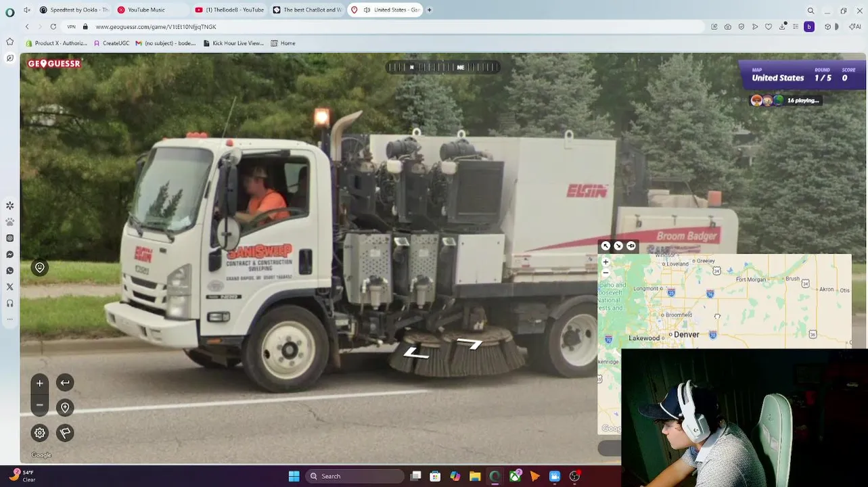Image resolution: width=868 pixels, height=487 pixels.
Task: Click the send/flow arrow toolbar icon
Action: coord(755,26)
